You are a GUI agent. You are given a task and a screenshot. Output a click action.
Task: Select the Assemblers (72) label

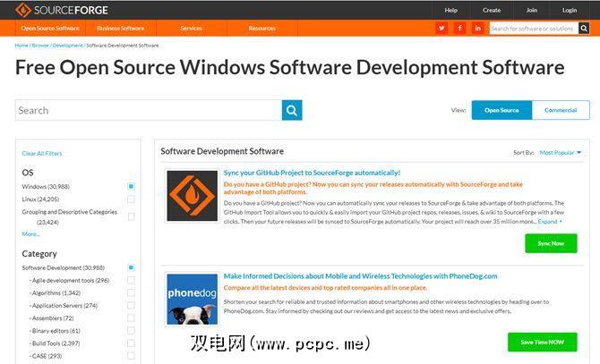tap(53, 318)
